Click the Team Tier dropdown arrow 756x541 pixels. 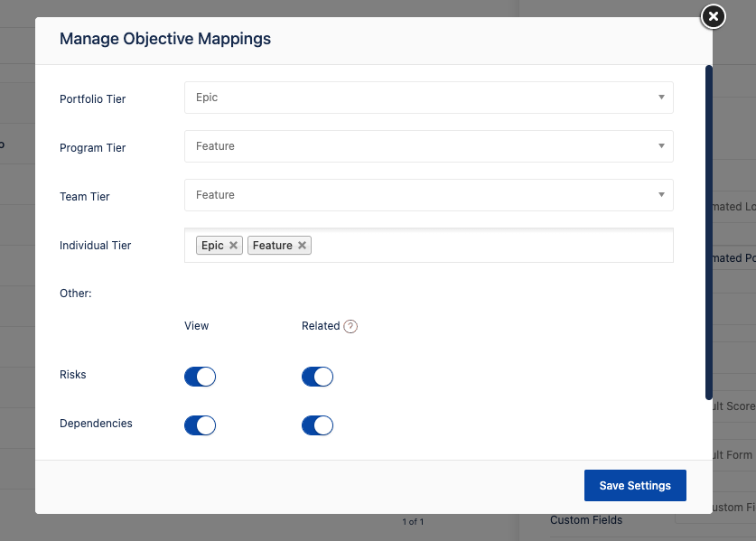pyautogui.click(x=661, y=195)
